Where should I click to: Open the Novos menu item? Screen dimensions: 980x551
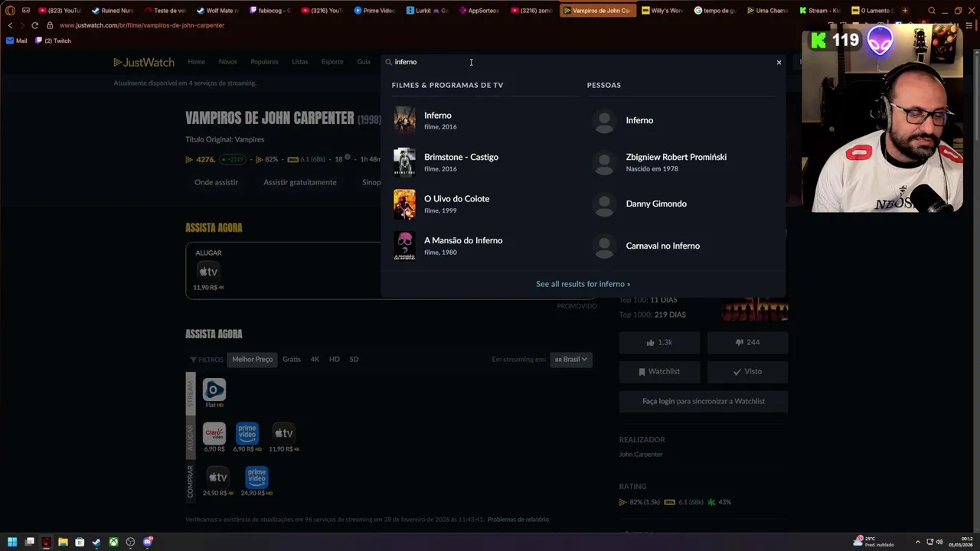click(x=227, y=62)
